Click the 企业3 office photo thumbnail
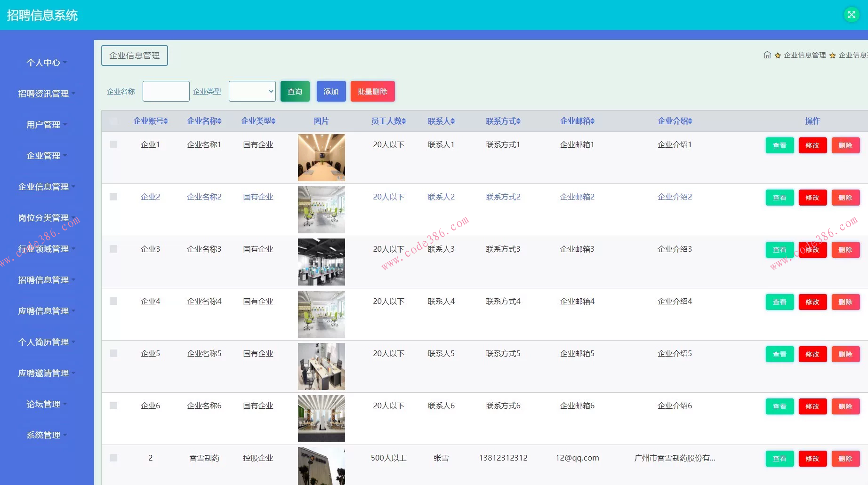The width and height of the screenshot is (868, 485). (321, 262)
